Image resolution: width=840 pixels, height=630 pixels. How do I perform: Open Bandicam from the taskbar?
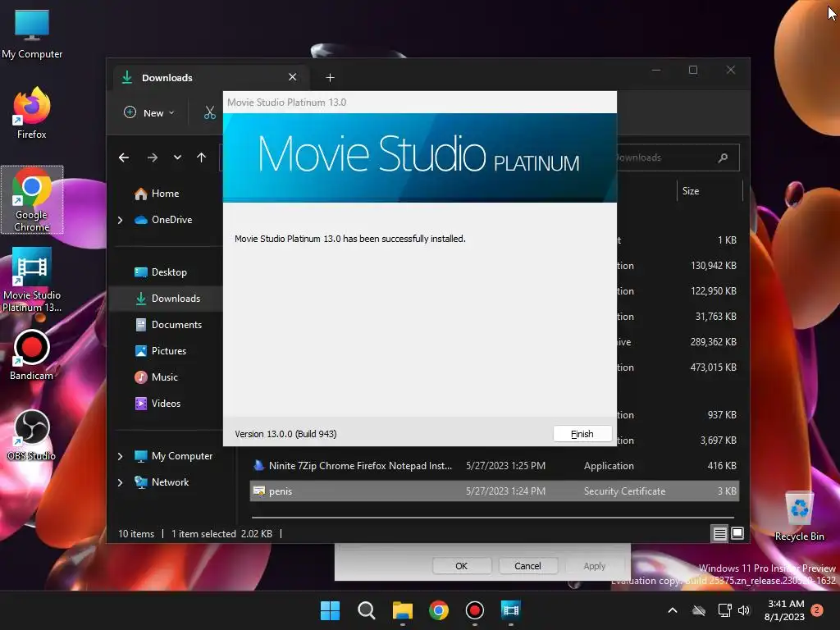475,610
